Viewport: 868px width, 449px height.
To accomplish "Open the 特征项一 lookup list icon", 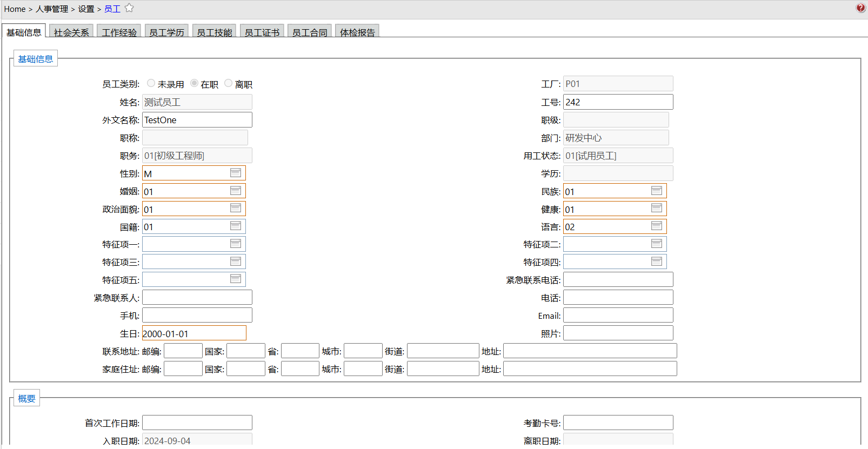I will pyautogui.click(x=236, y=244).
